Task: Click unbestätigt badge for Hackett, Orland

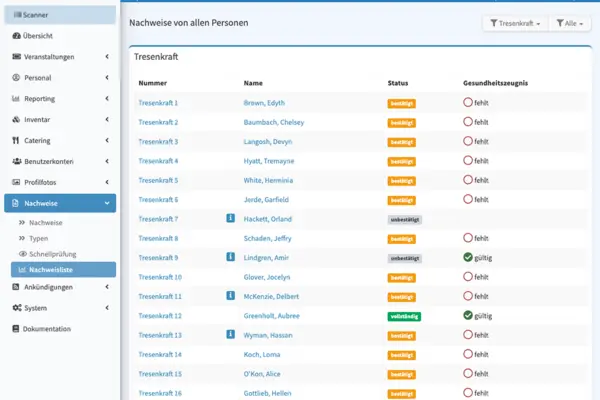Action: click(x=404, y=220)
